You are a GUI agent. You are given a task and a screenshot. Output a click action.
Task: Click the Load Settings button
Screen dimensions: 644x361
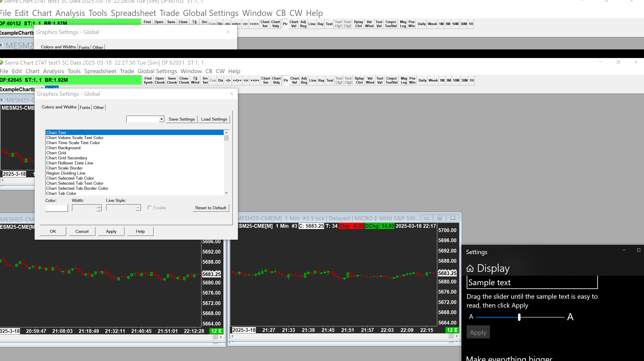(x=214, y=119)
